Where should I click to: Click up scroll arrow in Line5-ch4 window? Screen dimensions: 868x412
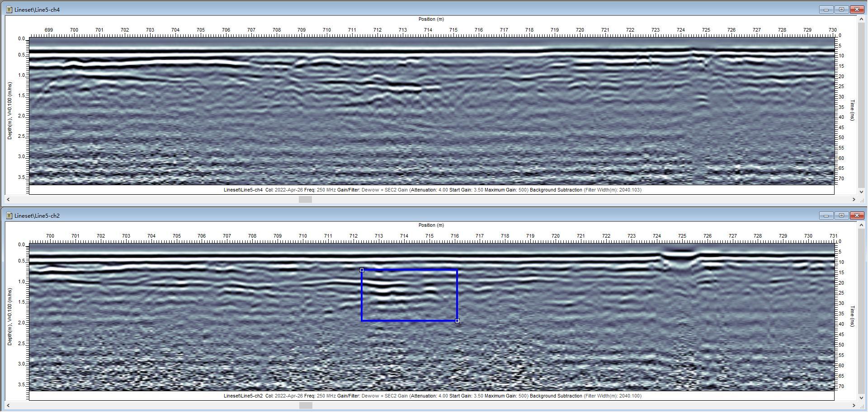861,19
